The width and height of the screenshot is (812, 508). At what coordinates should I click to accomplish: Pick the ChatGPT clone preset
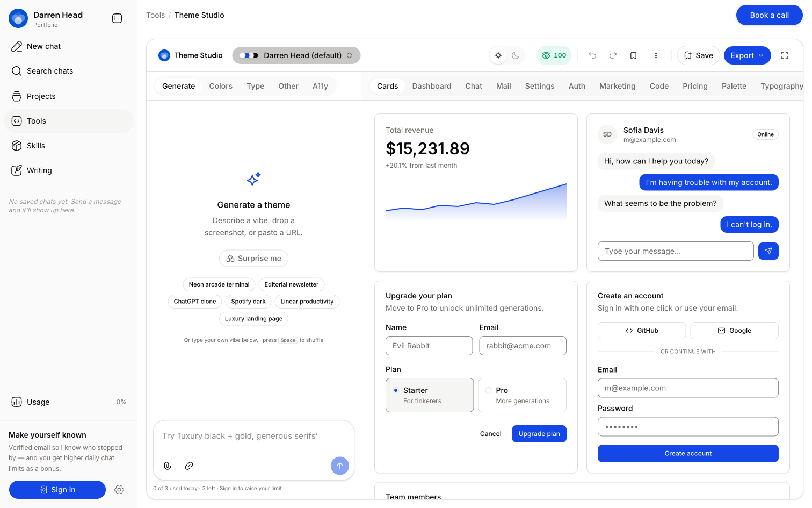(x=195, y=302)
